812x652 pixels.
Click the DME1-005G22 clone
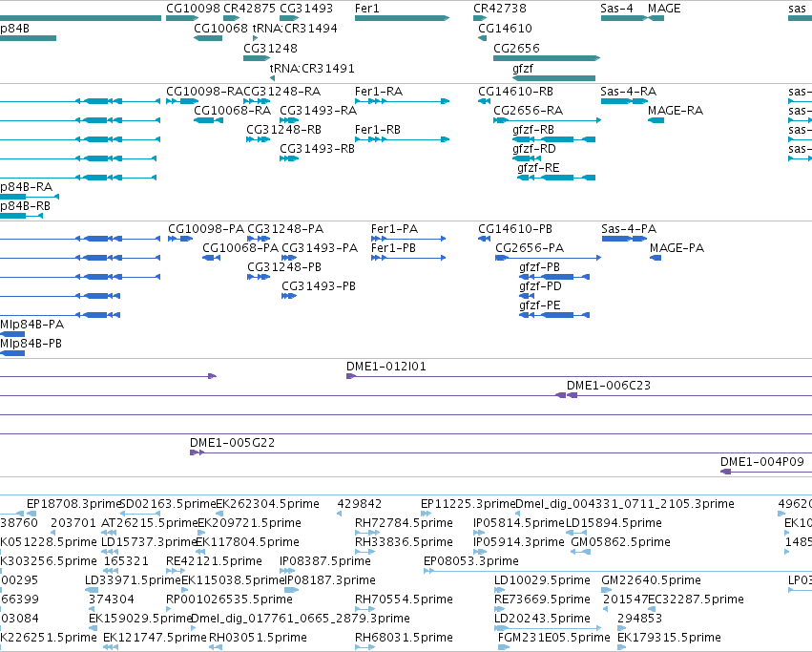click(x=501, y=453)
